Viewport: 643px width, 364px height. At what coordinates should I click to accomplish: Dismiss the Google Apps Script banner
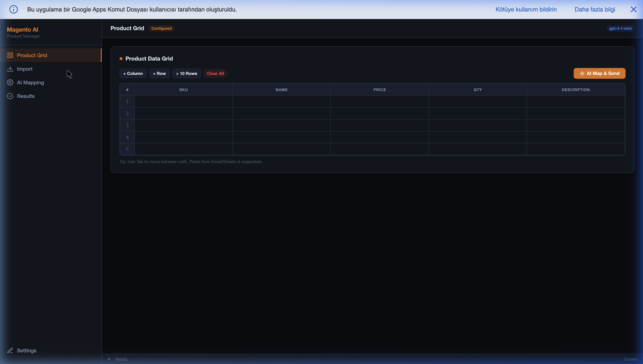tap(633, 9)
